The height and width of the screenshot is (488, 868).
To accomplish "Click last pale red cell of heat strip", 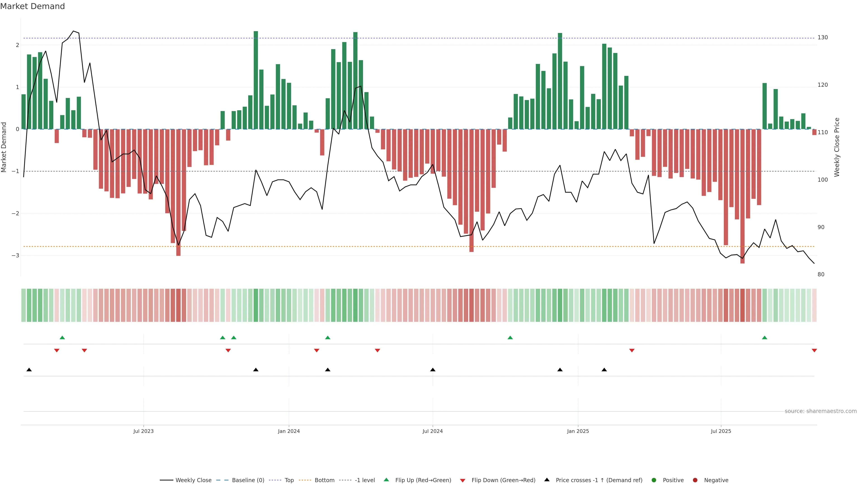I will 814,305.
